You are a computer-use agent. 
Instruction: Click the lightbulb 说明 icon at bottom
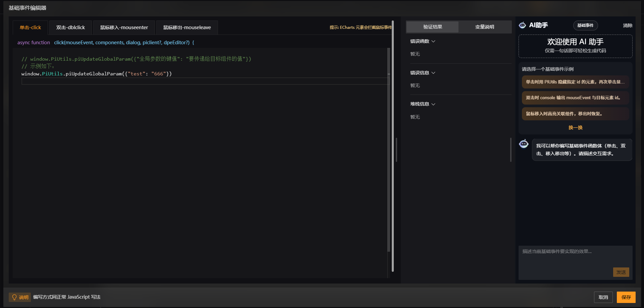(x=14, y=297)
